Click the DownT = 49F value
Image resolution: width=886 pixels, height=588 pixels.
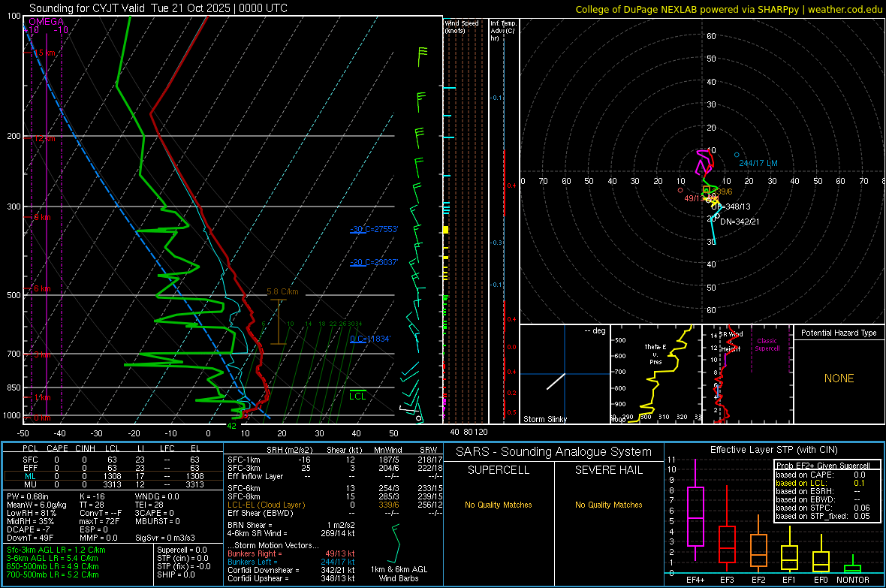(x=30, y=538)
